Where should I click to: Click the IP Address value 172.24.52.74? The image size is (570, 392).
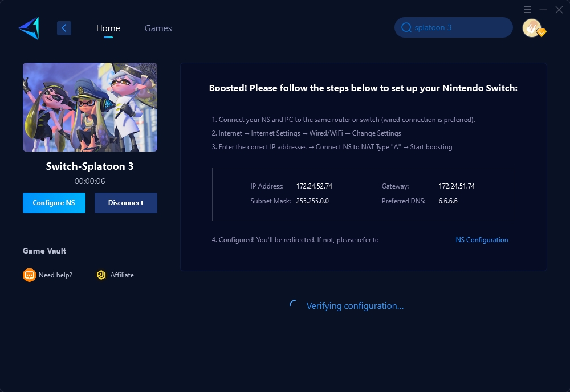coord(314,186)
